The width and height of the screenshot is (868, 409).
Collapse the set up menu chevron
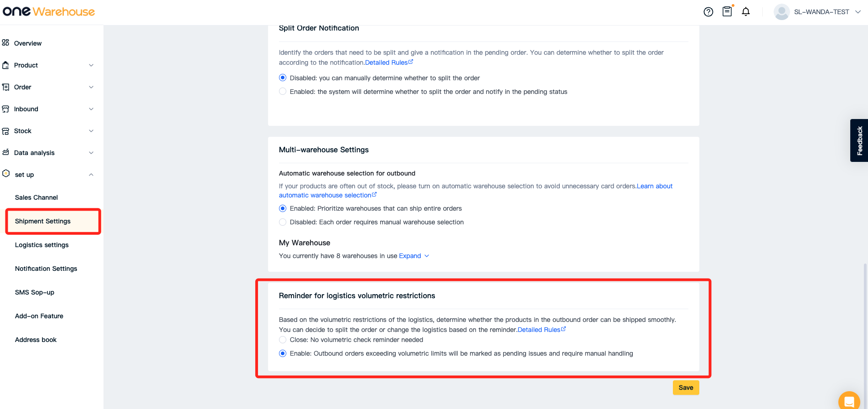pos(91,175)
